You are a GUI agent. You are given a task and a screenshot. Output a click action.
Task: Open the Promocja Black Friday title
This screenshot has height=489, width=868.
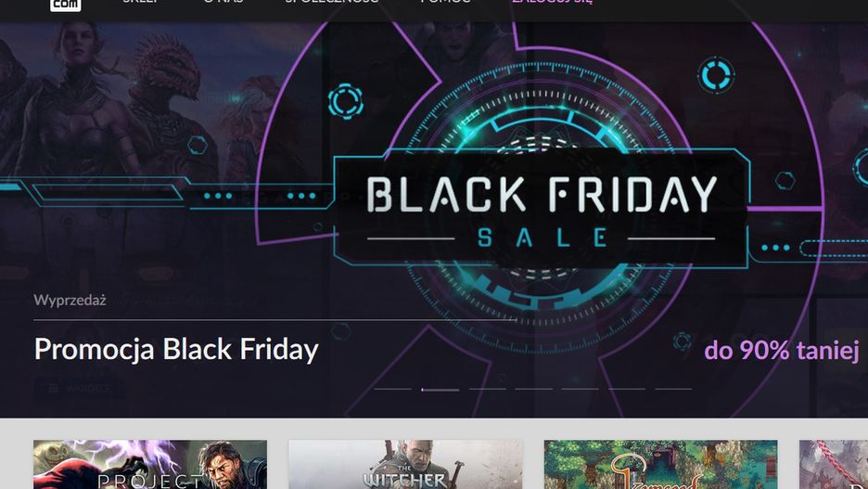(x=176, y=350)
